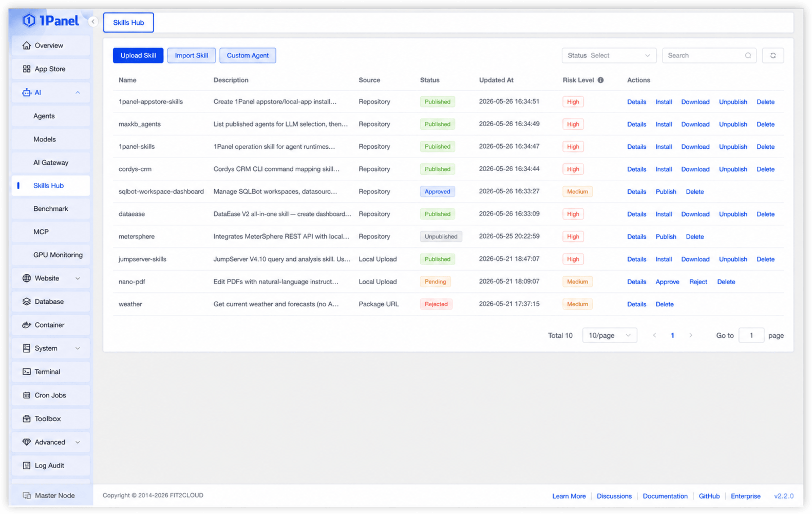The image size is (812, 514).
Task: Click the Rejected status badge for weather
Action: tap(436, 304)
